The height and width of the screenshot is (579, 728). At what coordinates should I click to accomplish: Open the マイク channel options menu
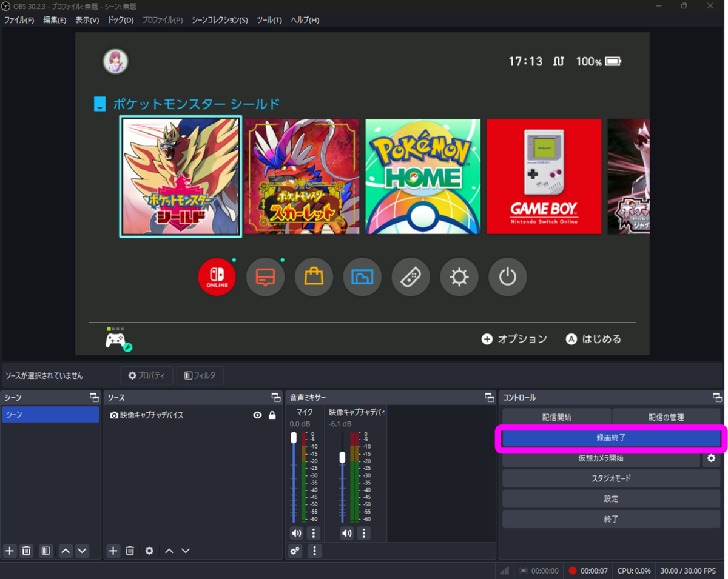[x=313, y=534]
